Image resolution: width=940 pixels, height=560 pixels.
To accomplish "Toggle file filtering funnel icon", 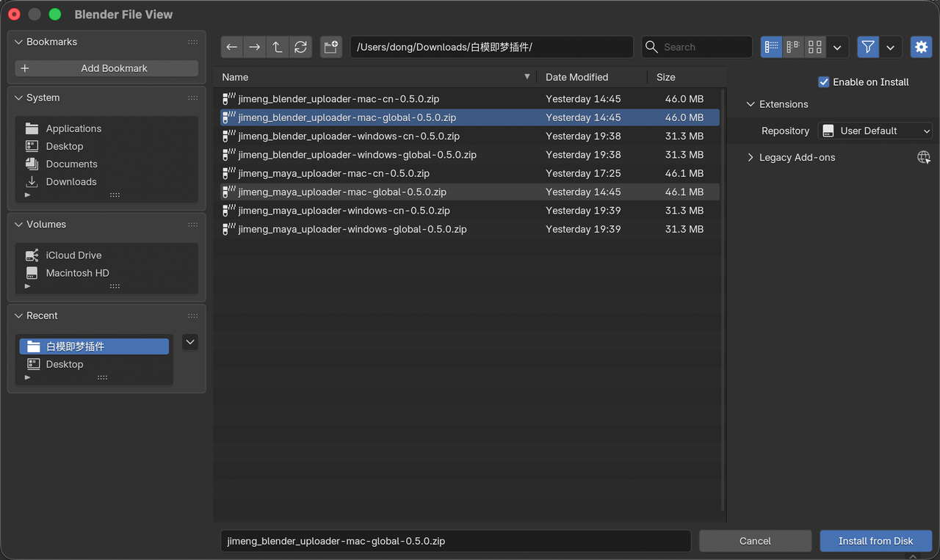I will pyautogui.click(x=868, y=47).
